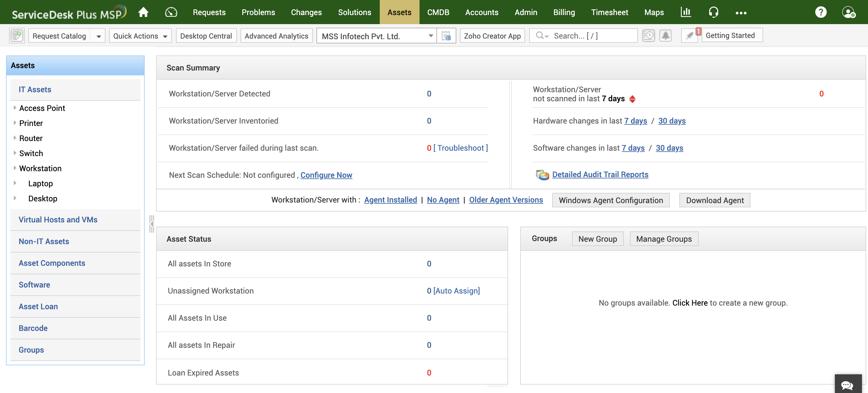Go to the Home icon
Viewport: 868px width, 393px height.
click(x=143, y=12)
